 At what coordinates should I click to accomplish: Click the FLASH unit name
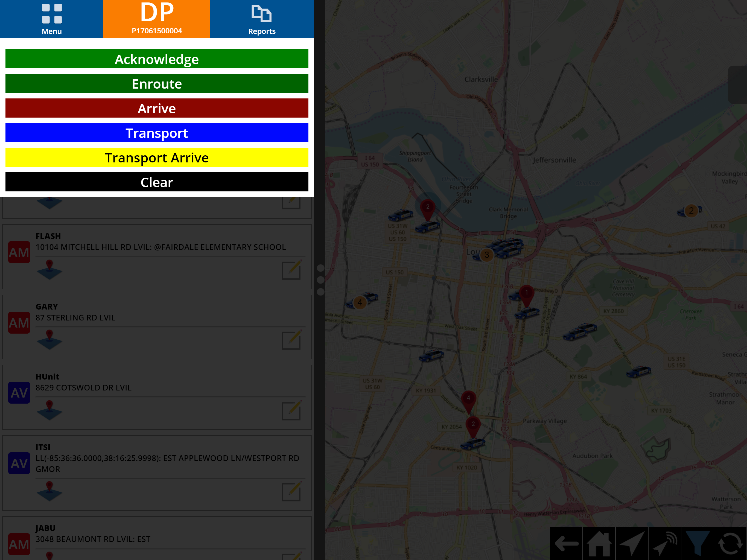coord(48,236)
